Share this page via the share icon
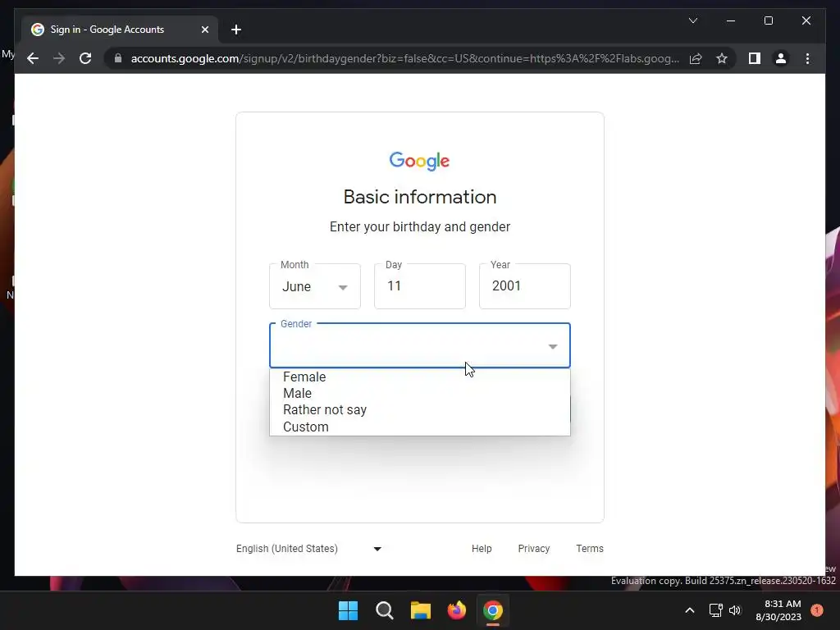Screen dimensions: 840x630 click(x=696, y=58)
